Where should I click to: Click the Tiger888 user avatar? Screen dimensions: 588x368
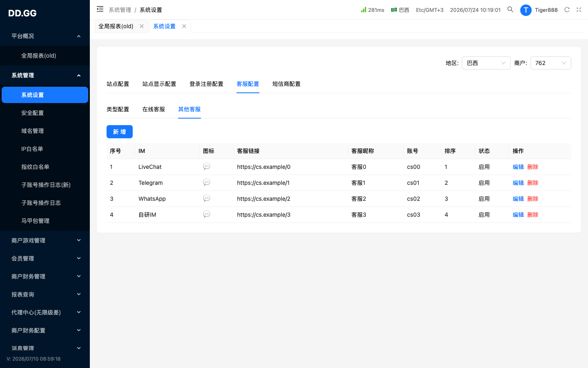[526, 10]
